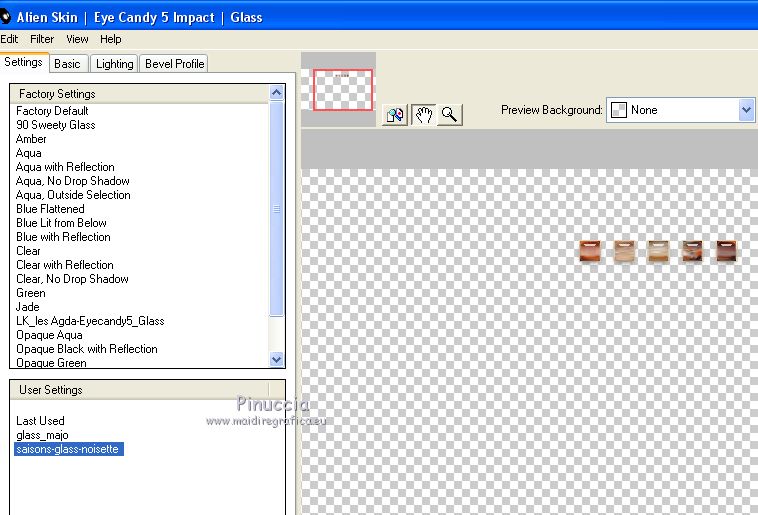Select LK_les Agda-Eyecandy5_Glass preset
The image size is (758, 515).
coord(90,321)
